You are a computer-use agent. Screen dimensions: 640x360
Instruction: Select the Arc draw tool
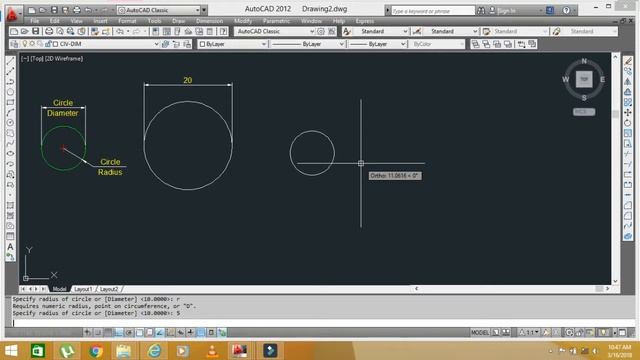pos(10,112)
